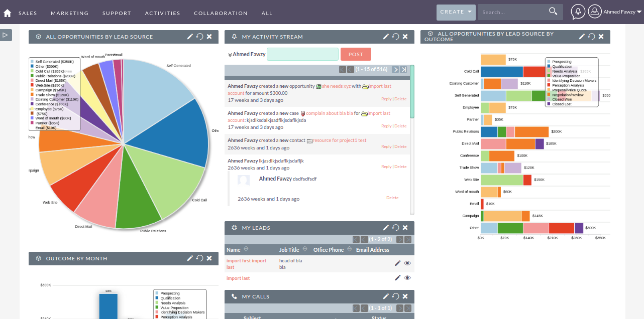The width and height of the screenshot is (644, 319).
Task: Edit the Outcome By Month dashlet
Action: [190, 258]
